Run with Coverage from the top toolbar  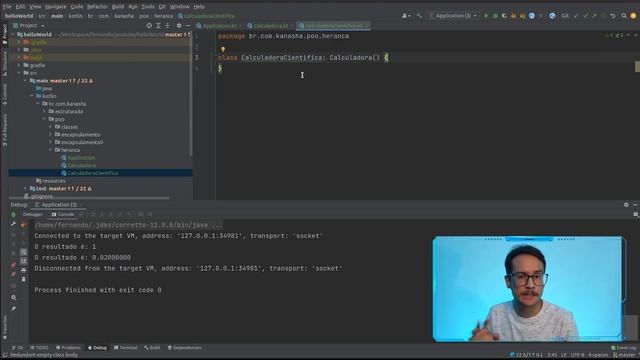click(x=504, y=16)
